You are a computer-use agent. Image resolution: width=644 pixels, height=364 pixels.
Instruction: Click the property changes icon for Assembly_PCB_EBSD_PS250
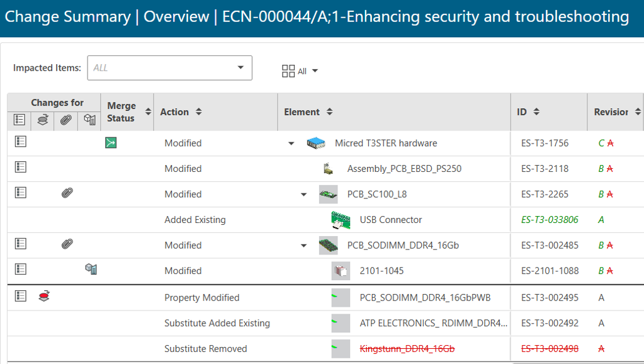click(20, 168)
